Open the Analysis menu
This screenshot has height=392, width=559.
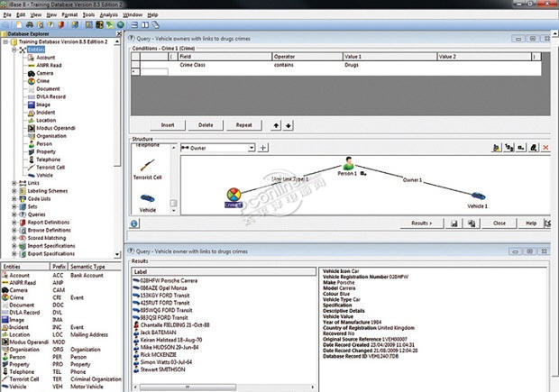108,15
